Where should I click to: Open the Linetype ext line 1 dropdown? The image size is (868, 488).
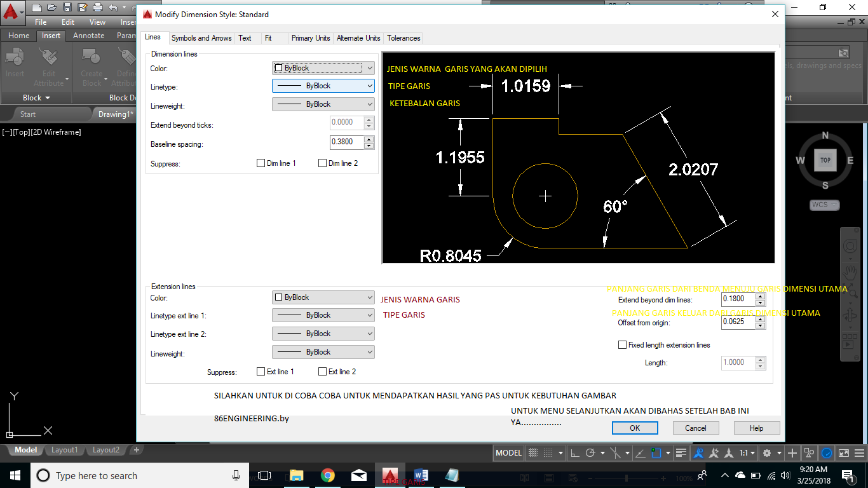(x=323, y=315)
